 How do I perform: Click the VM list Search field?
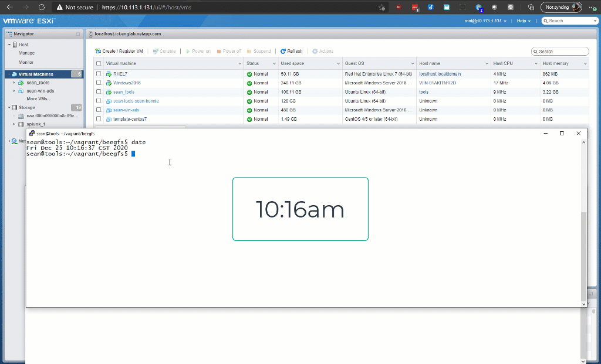[560, 52]
